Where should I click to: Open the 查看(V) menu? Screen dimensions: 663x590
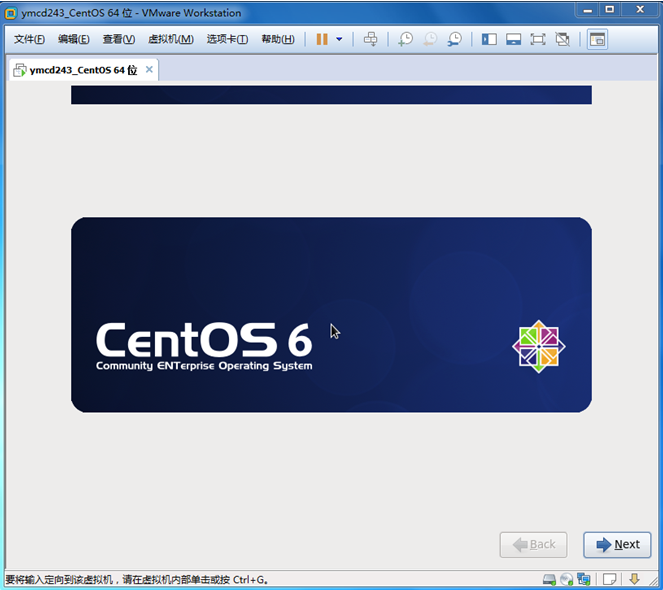click(x=119, y=39)
